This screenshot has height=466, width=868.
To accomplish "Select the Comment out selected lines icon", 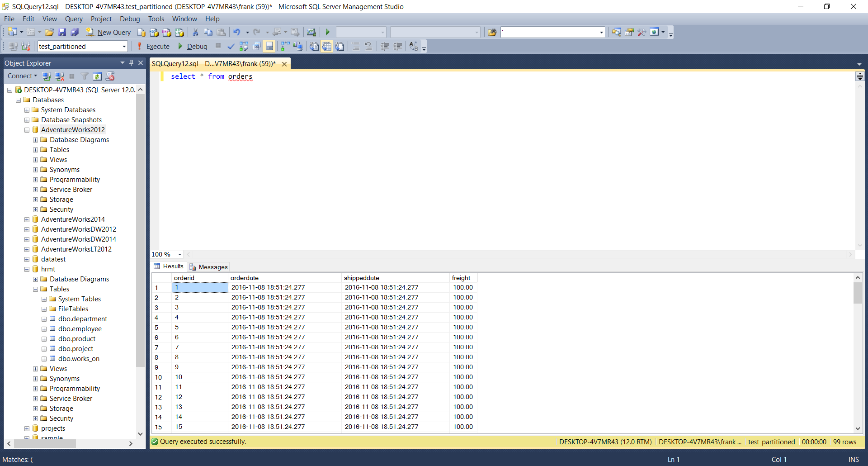I will (x=357, y=46).
